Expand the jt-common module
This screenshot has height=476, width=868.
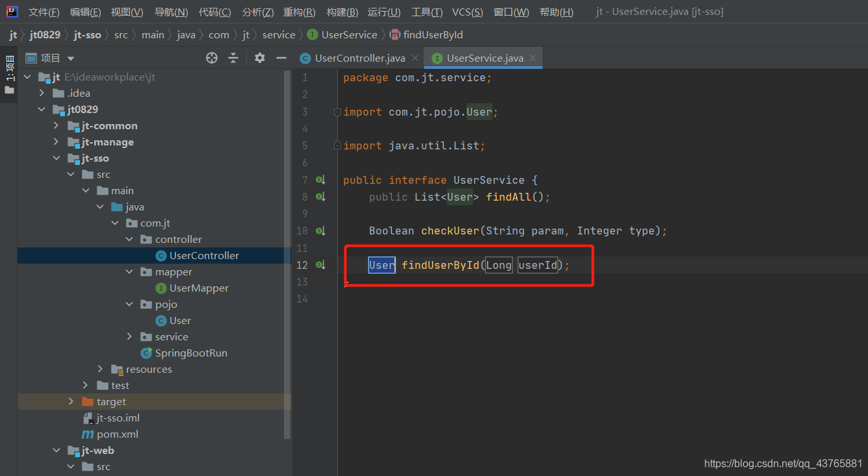(x=57, y=125)
